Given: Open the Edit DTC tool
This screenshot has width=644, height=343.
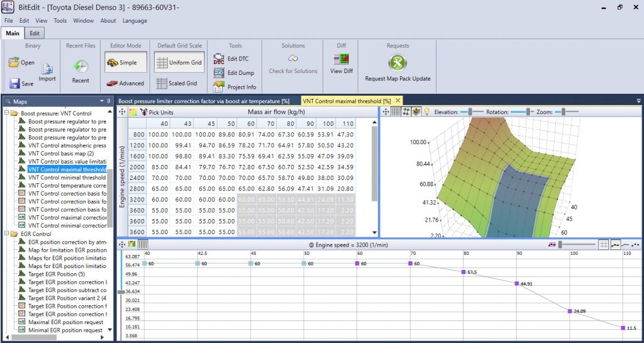Looking at the screenshot, I should point(231,59).
